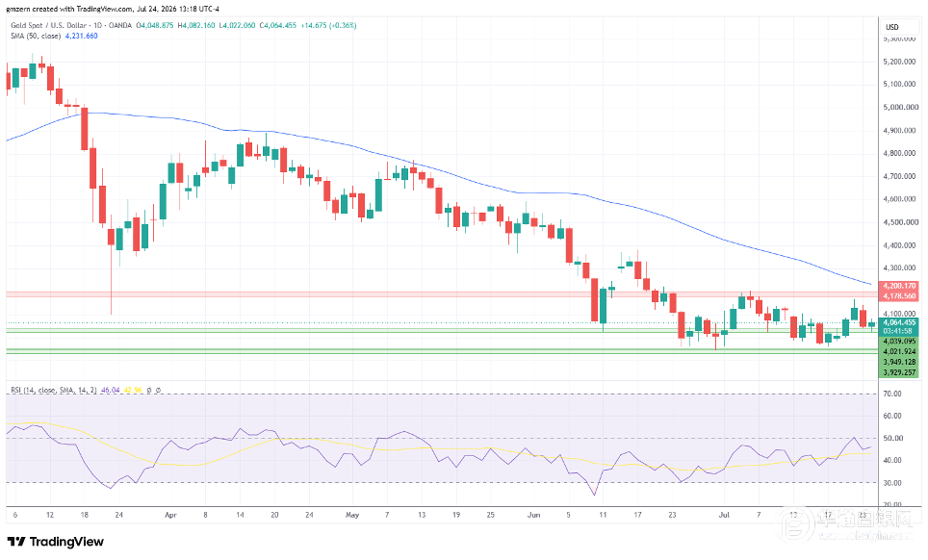The width and height of the screenshot is (928, 560).
Task: Click the 4,200.170 red price tag
Action: click(x=899, y=286)
